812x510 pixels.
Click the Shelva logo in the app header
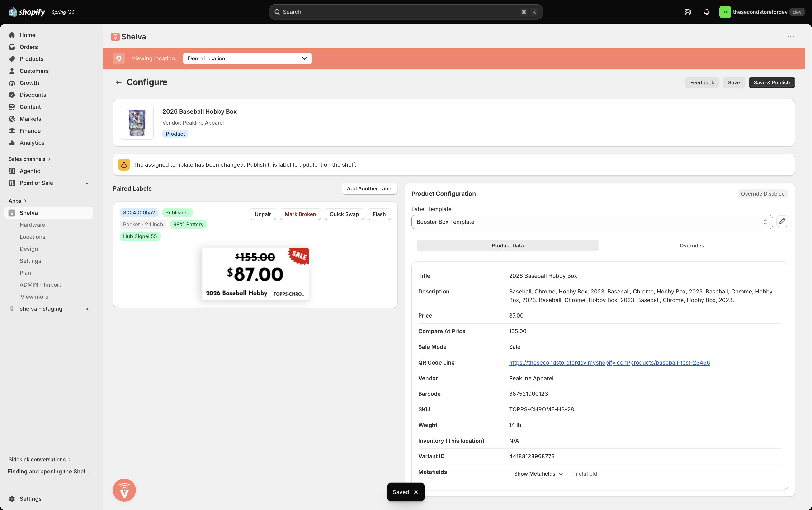[x=115, y=37]
